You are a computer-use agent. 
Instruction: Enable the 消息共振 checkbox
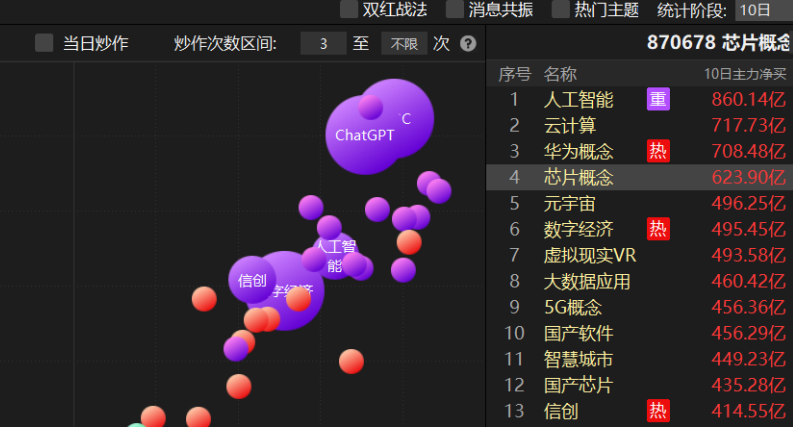point(455,9)
